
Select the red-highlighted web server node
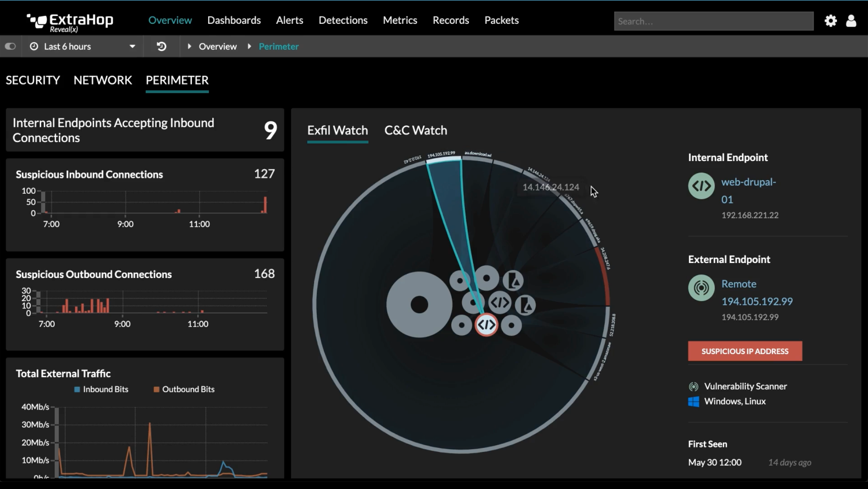click(x=486, y=325)
